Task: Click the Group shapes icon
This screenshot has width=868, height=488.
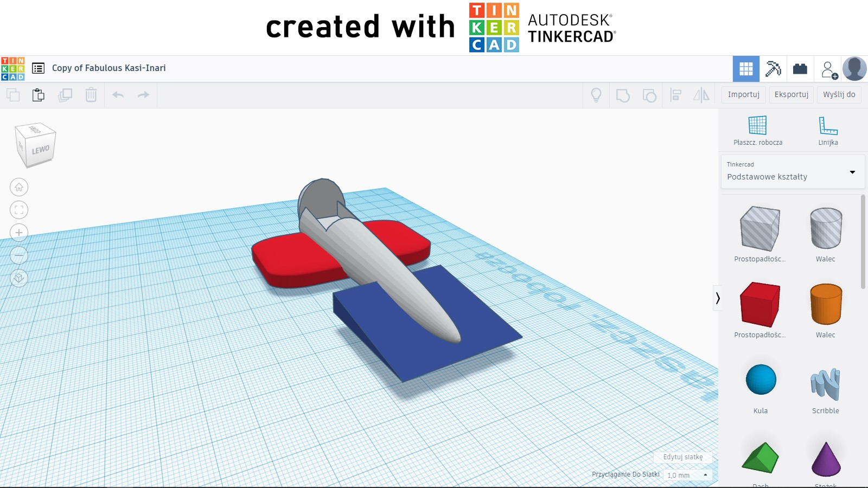Action: tap(623, 95)
